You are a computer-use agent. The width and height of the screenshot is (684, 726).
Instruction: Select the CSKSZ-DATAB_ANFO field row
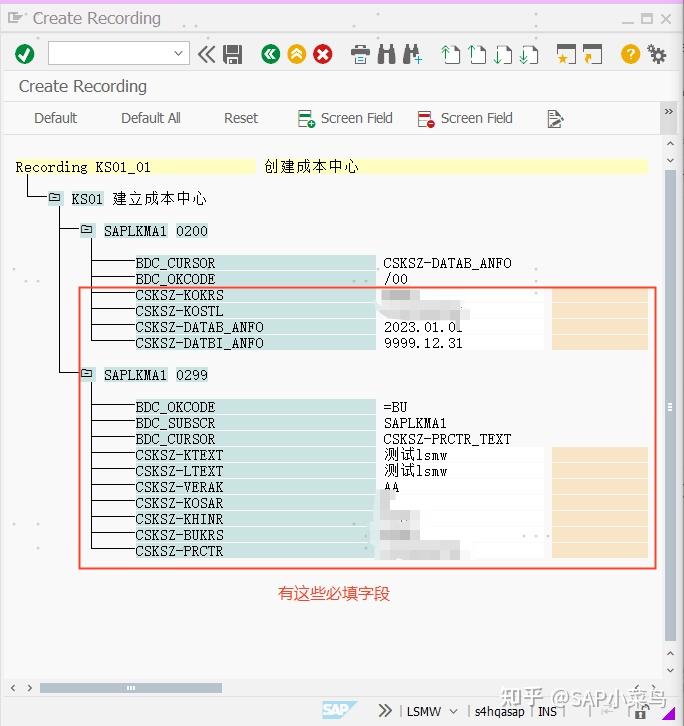coord(255,327)
